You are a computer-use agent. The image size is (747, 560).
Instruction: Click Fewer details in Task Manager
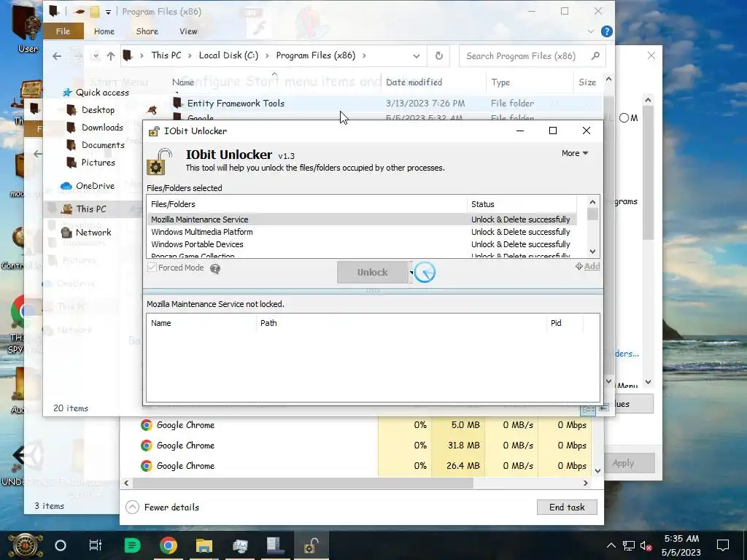163,507
